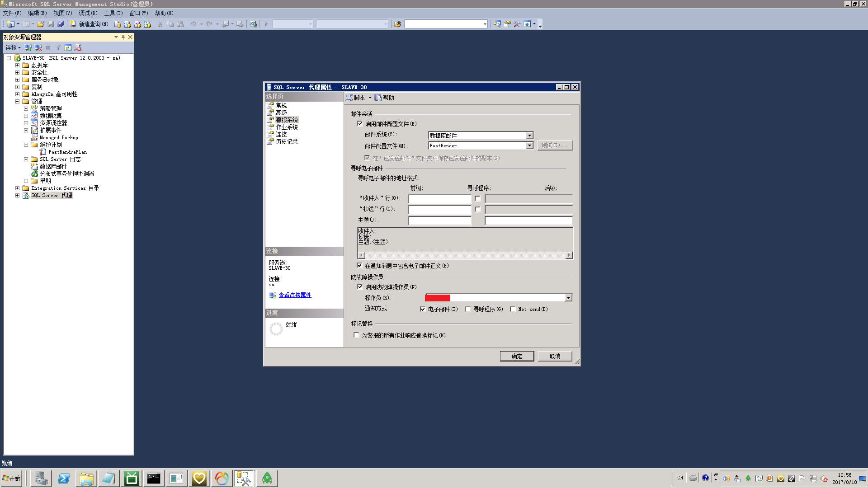The width and height of the screenshot is (868, 488).
Task: Select the 作业系统 page
Action: click(x=287, y=127)
